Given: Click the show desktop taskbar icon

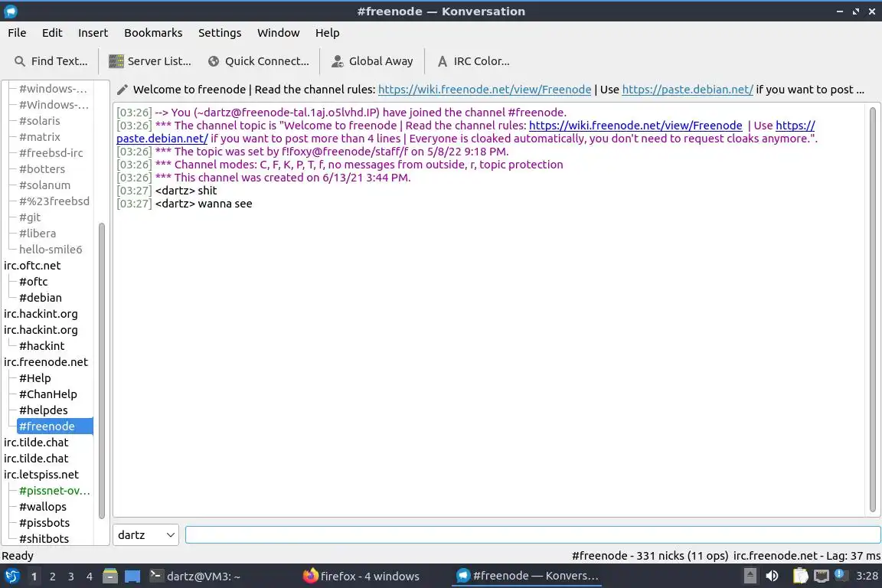Looking at the screenshot, I should [132, 577].
